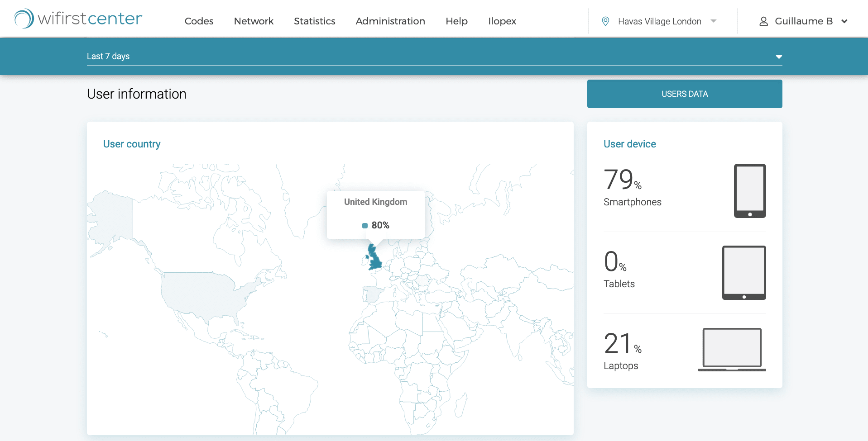
Task: Click the user profile icon
Action: click(763, 21)
